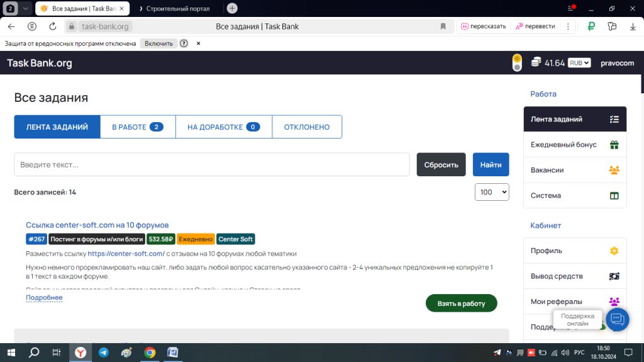Image resolution: width=644 pixels, height=362 pixels.
Task: Toggle the light/dark theme switch
Action: tap(517, 63)
